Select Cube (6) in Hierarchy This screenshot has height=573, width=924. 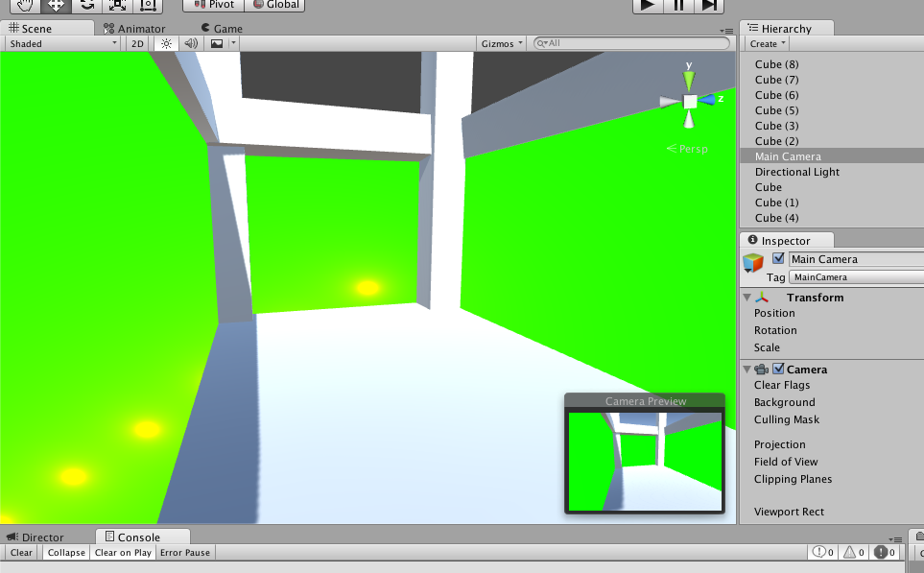point(832,95)
